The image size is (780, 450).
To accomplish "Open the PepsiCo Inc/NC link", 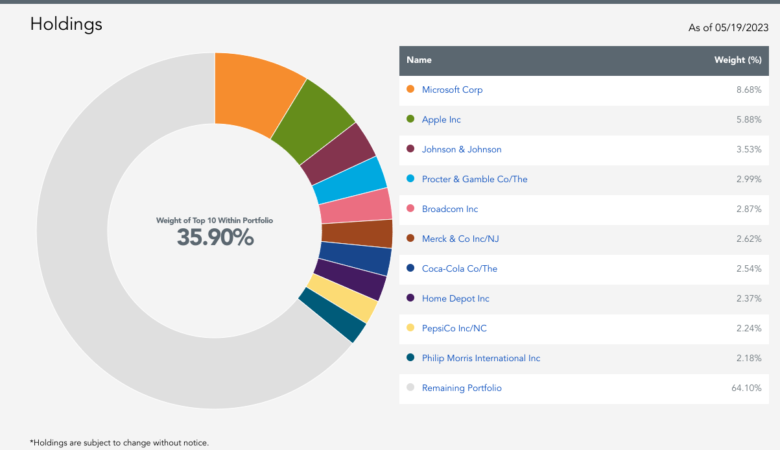I will [454, 329].
